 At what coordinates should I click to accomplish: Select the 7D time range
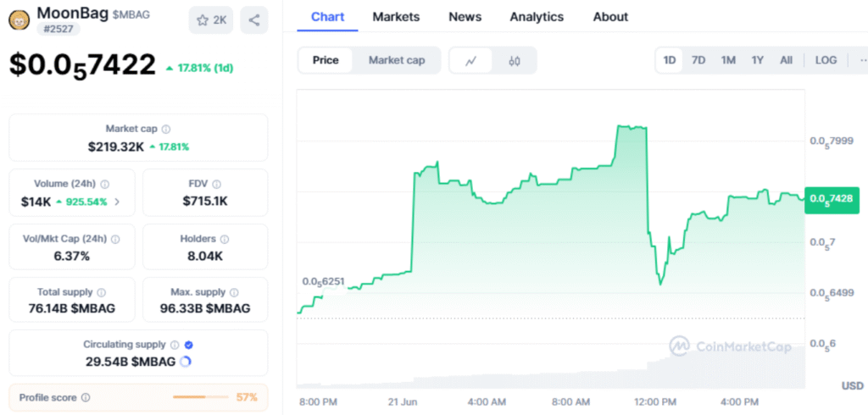click(698, 60)
